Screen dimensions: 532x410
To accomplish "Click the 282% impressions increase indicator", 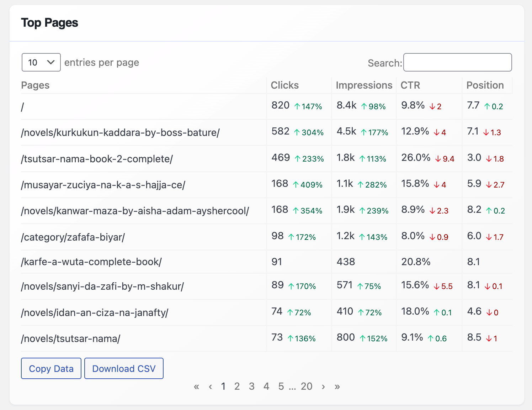I will pos(372,185).
